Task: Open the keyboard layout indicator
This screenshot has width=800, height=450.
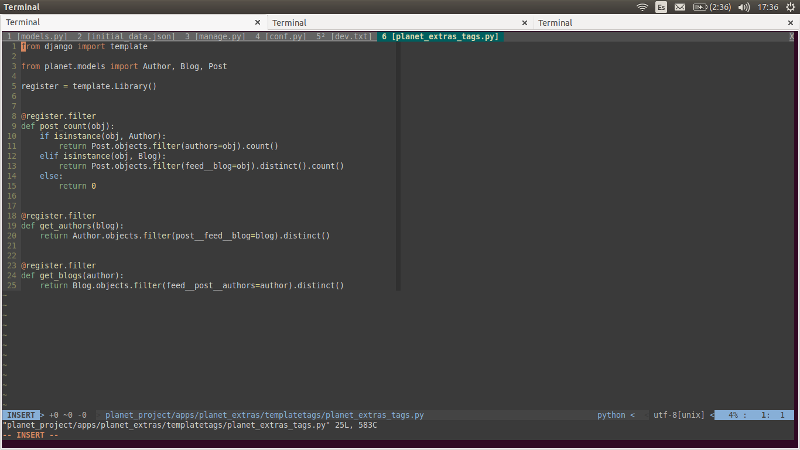Action: [661, 7]
